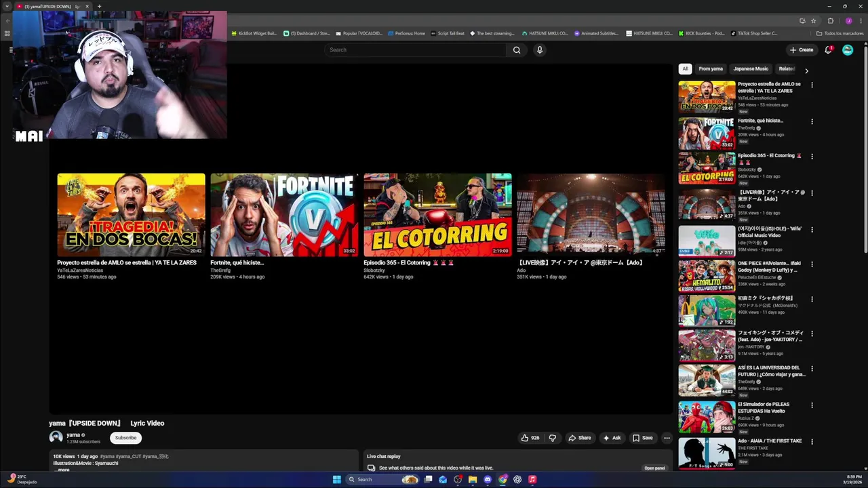Open the Chrome profile avatar in toolbar
Viewport: 868px width, 488px height.
point(848,20)
